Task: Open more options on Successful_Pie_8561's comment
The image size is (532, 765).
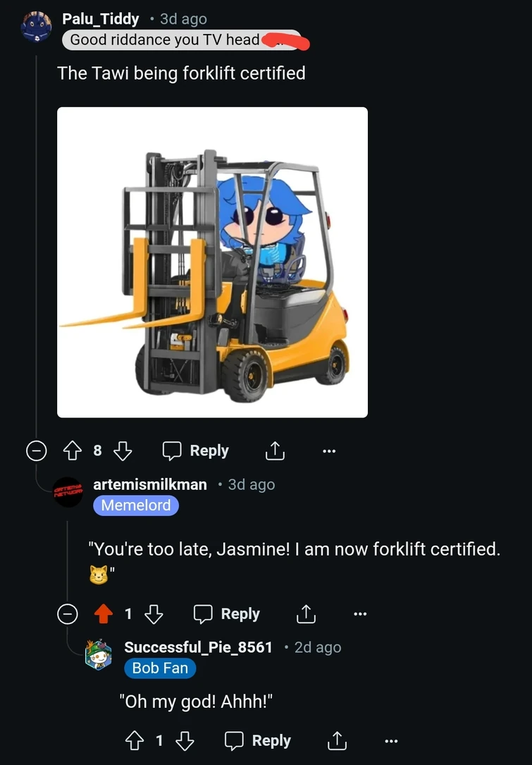Action: tap(391, 741)
